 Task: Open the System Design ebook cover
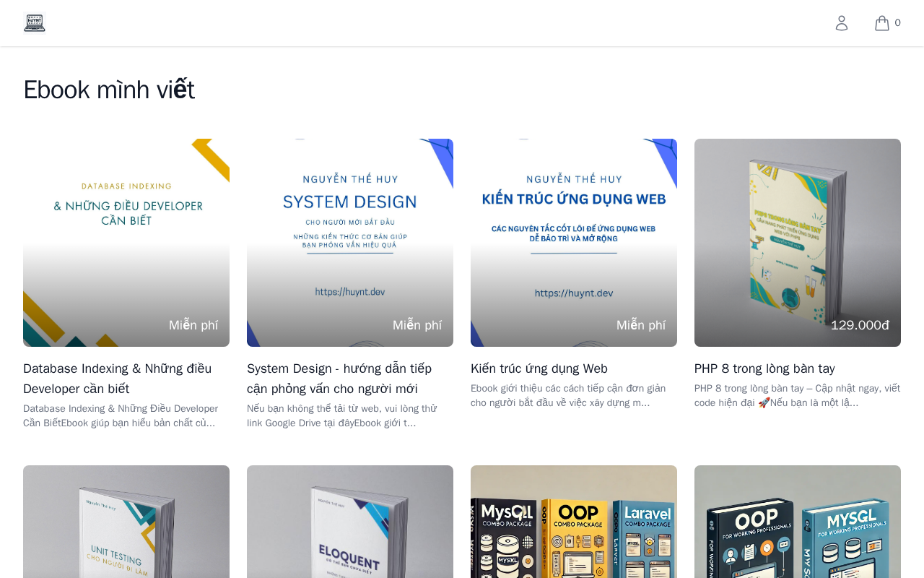point(350,243)
